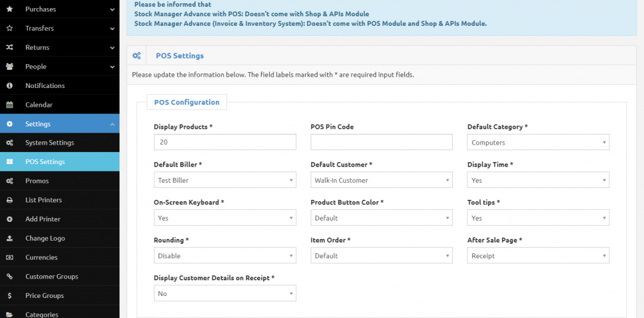Open the Rounding dropdown
Screen dimensions: 644x318
pyautogui.click(x=225, y=256)
